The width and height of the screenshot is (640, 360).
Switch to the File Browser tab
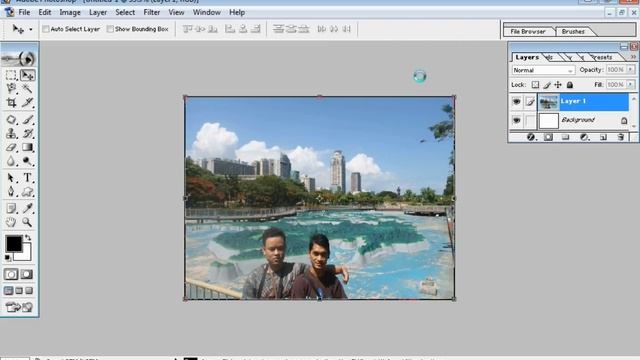tap(528, 31)
